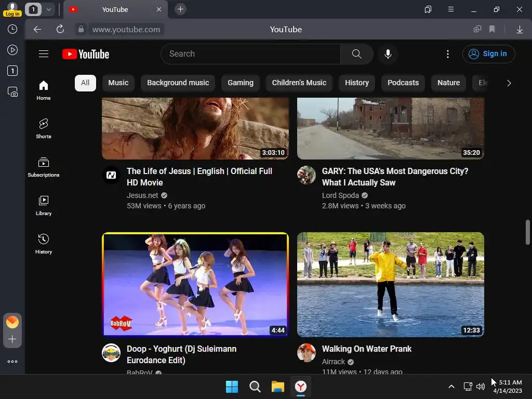Add a new item to browser sidebar

tap(12, 339)
